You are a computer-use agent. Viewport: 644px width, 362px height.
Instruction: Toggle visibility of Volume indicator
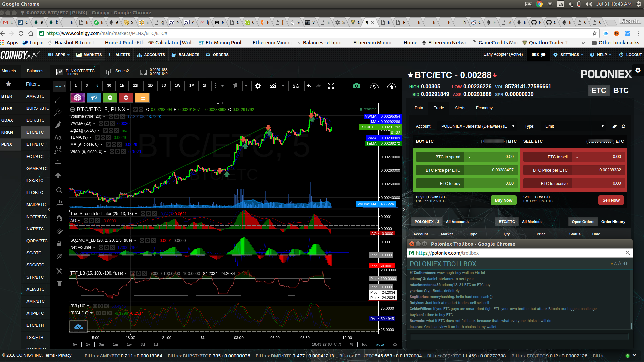[111, 116]
